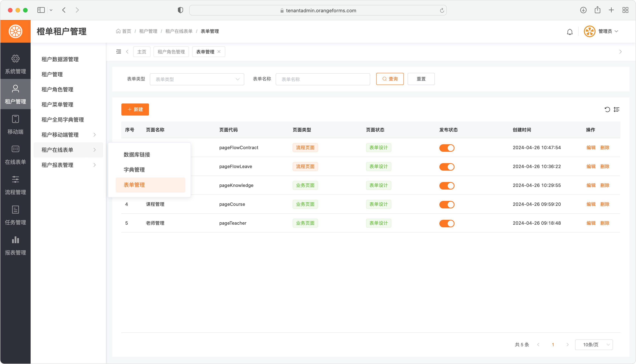The image size is (636, 364).
Task: Open the 流程管理 sliders sidebar icon
Action: coord(15,180)
